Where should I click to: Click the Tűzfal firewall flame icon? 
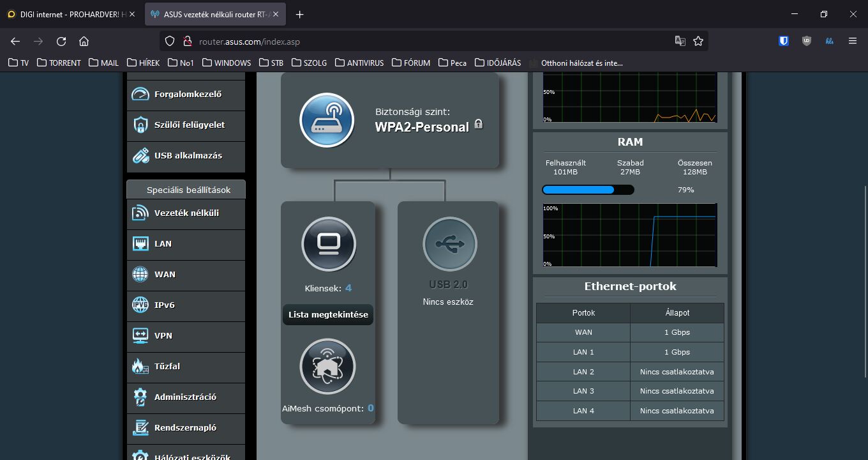click(x=140, y=366)
